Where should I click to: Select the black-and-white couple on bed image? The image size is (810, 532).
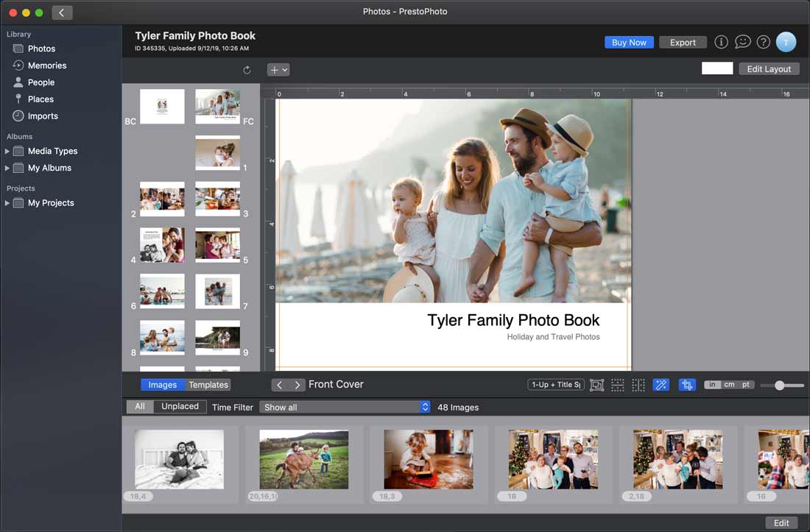(179, 459)
